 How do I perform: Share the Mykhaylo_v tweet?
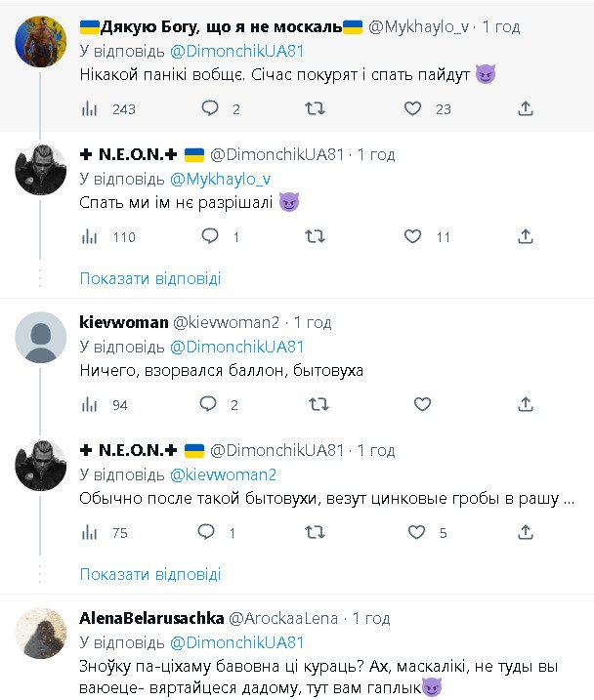point(525,108)
